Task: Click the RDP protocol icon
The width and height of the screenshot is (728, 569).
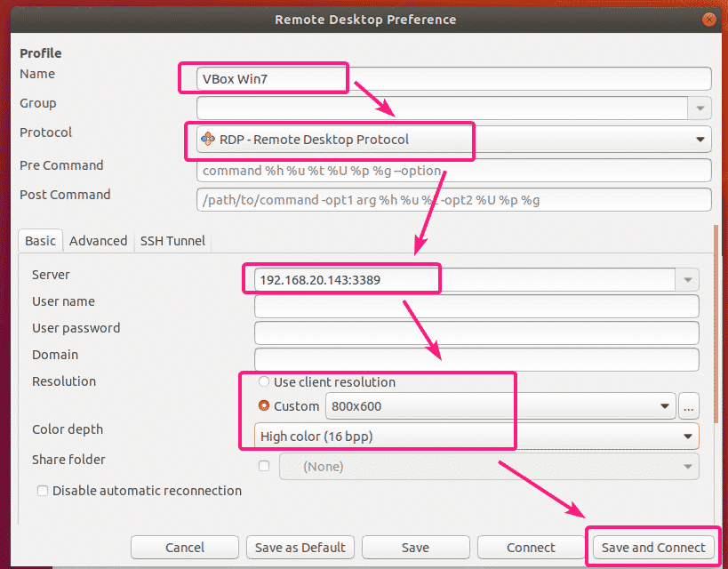Action: tap(208, 139)
